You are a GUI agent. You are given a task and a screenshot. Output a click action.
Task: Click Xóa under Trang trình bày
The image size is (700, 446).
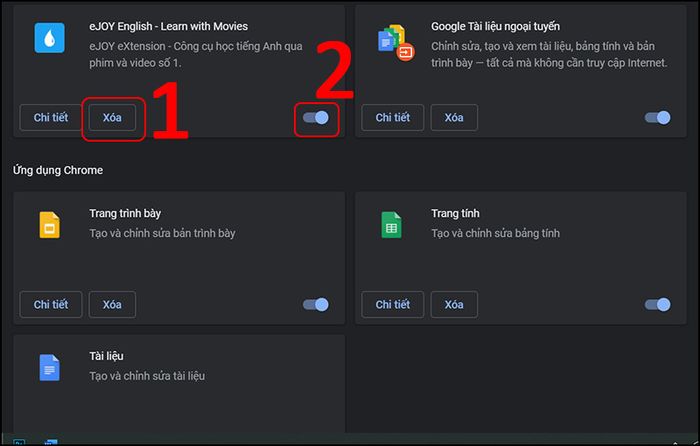tap(112, 304)
